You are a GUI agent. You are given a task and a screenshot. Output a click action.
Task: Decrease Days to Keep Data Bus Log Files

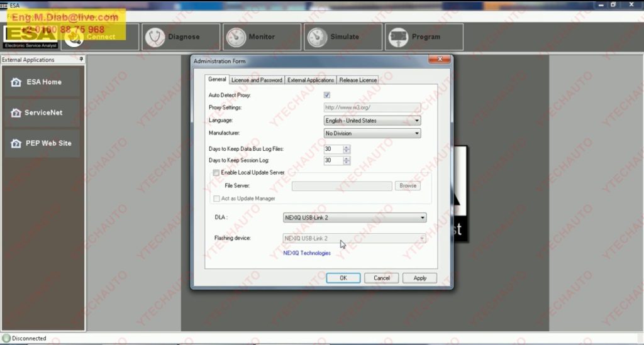pyautogui.click(x=347, y=151)
